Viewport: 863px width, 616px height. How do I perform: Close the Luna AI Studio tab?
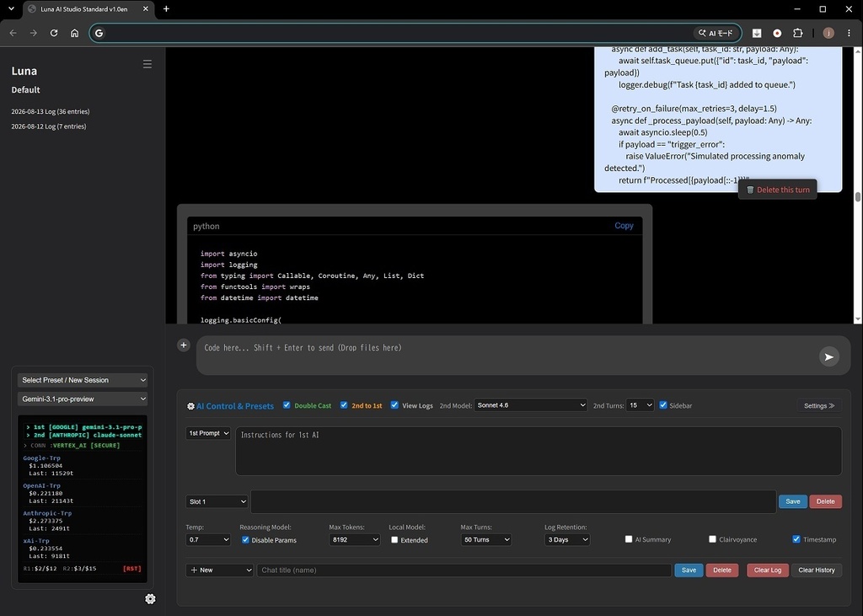click(145, 8)
